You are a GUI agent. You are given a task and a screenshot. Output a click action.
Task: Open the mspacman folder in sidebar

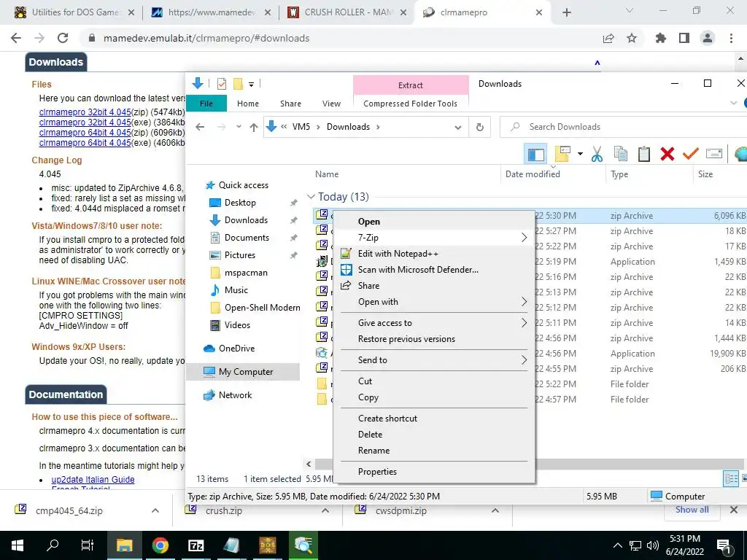[246, 273]
